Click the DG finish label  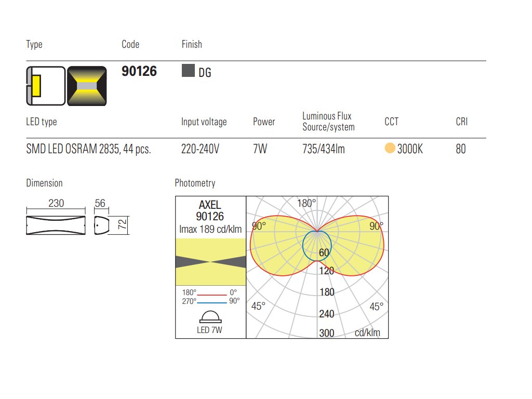[205, 73]
